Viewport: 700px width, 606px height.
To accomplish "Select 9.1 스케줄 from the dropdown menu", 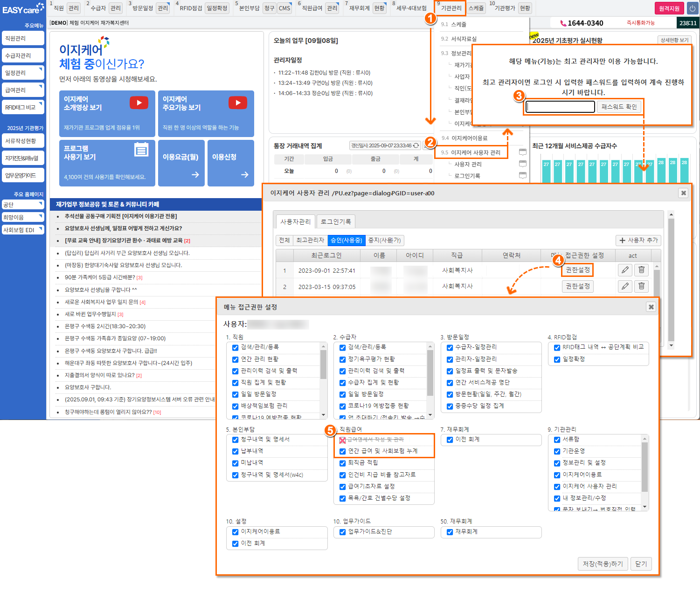I will pyautogui.click(x=454, y=24).
